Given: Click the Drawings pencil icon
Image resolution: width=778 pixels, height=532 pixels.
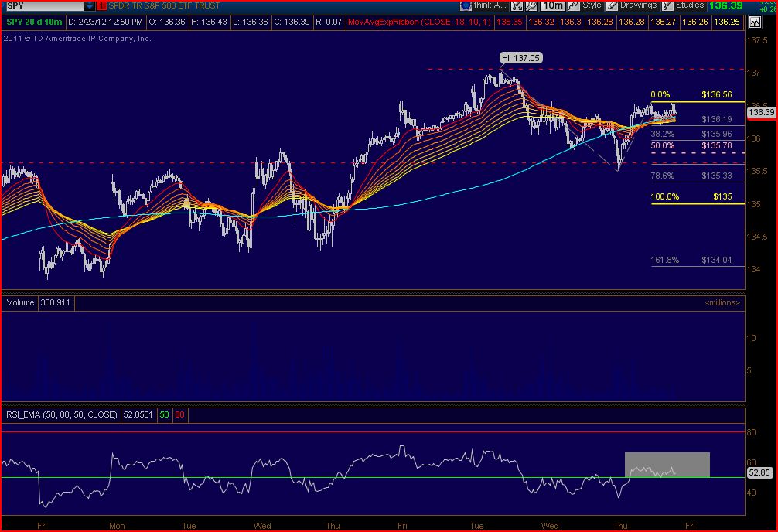Looking at the screenshot, I should pyautogui.click(x=613, y=5).
